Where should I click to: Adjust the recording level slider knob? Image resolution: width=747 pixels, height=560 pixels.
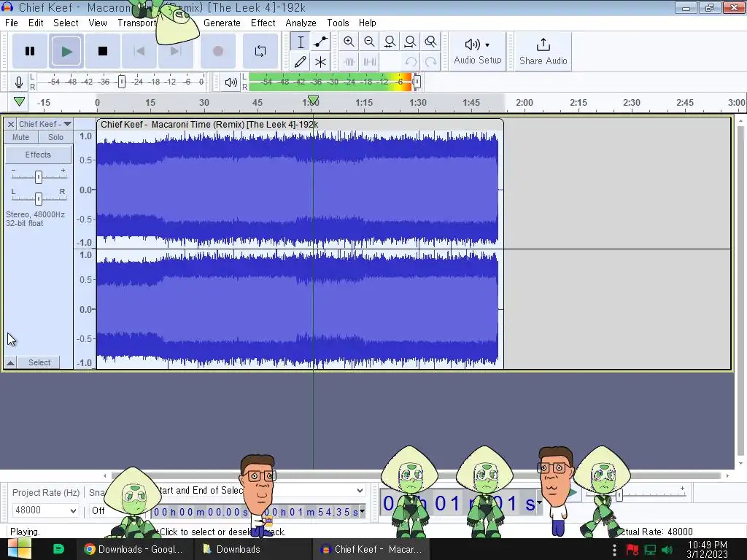(x=122, y=82)
